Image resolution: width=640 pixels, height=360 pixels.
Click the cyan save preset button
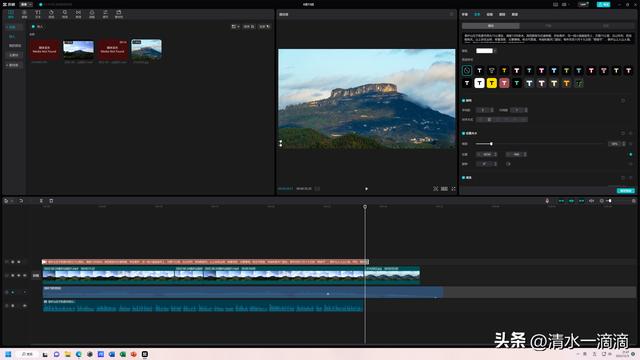(626, 191)
